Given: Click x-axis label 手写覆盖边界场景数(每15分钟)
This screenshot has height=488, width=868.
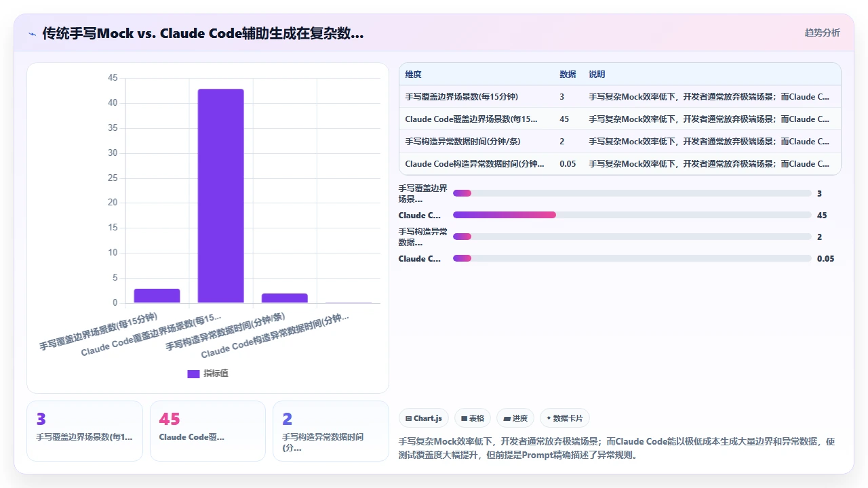Looking at the screenshot, I should coord(98,331).
